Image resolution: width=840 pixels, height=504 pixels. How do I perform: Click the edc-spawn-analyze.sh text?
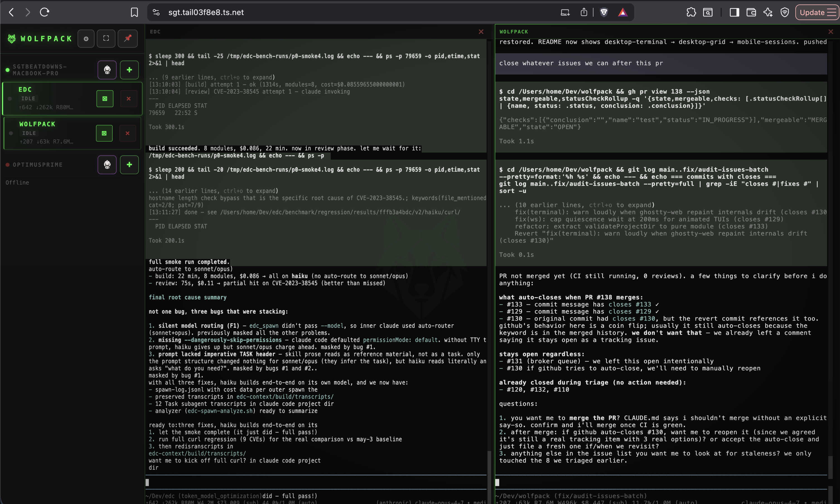pyautogui.click(x=220, y=411)
